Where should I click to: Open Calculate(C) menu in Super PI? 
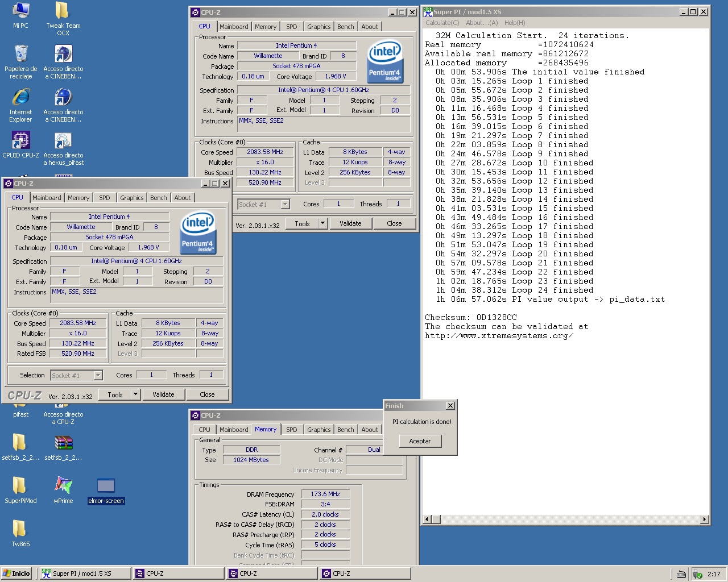pos(442,23)
